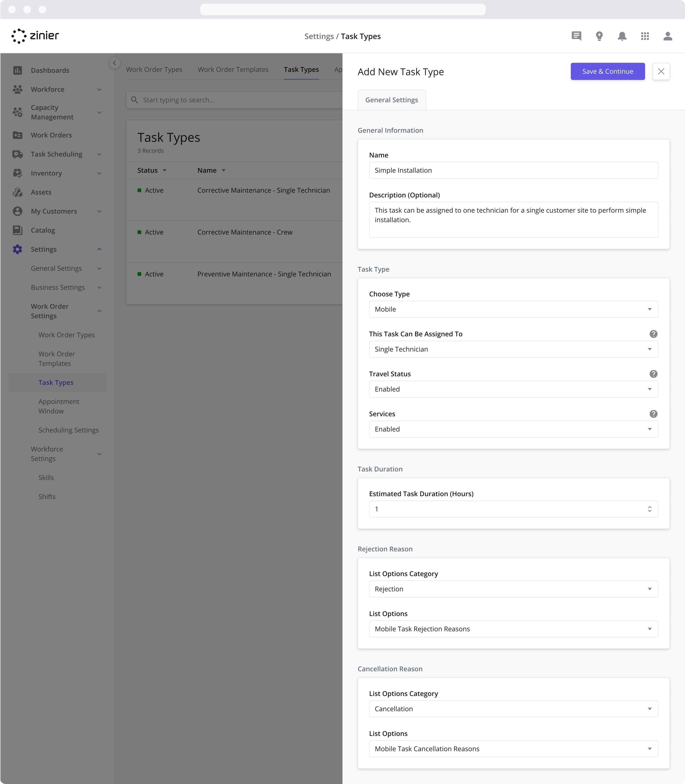
Task: Open the user profile icon
Action: (x=668, y=36)
